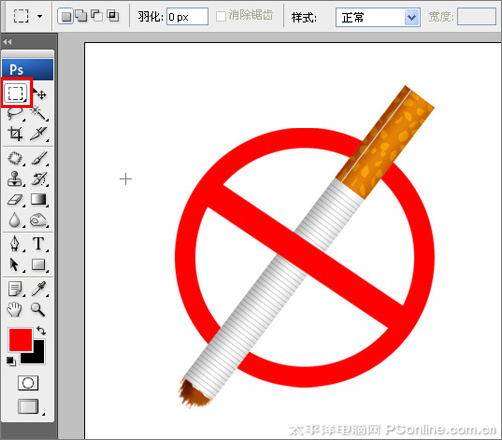Image resolution: width=502 pixels, height=440 pixels.
Task: Select the Eraser tool
Action: 15,200
